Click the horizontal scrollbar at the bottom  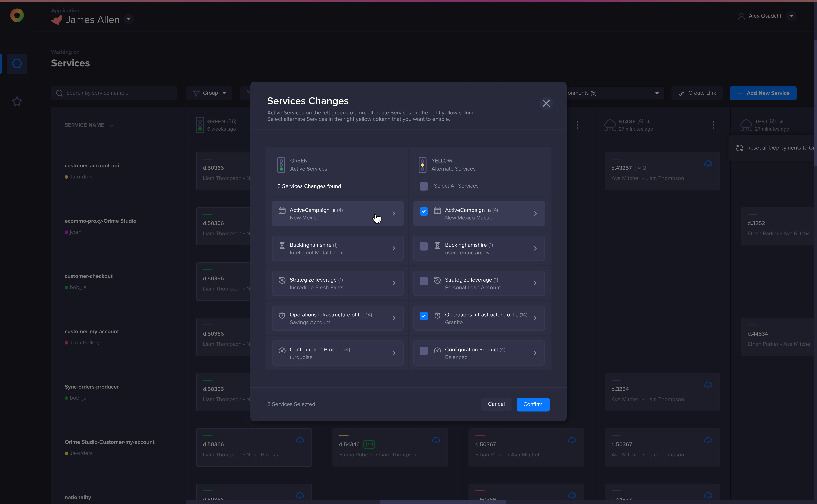coord(443,502)
